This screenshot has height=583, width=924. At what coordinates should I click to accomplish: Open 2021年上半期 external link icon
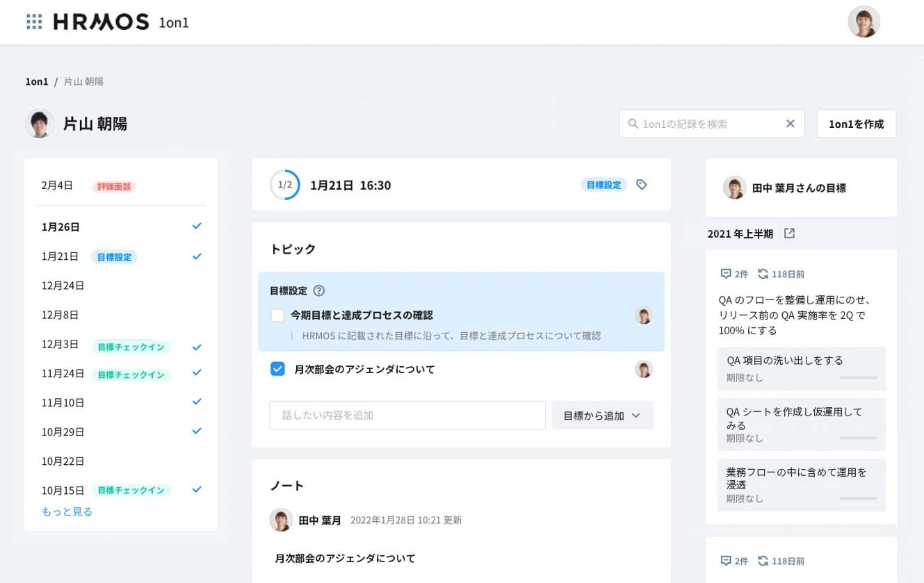pyautogui.click(x=789, y=233)
